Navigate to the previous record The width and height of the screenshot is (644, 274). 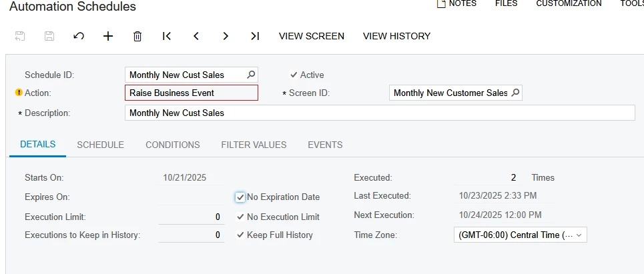click(x=196, y=36)
